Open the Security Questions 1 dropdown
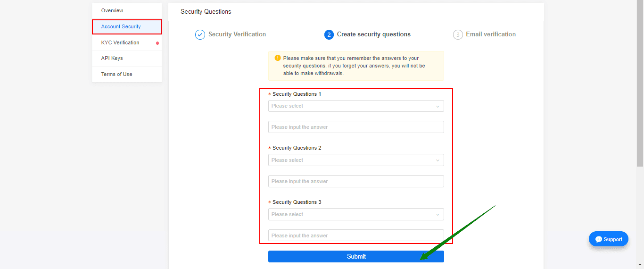 pos(356,106)
